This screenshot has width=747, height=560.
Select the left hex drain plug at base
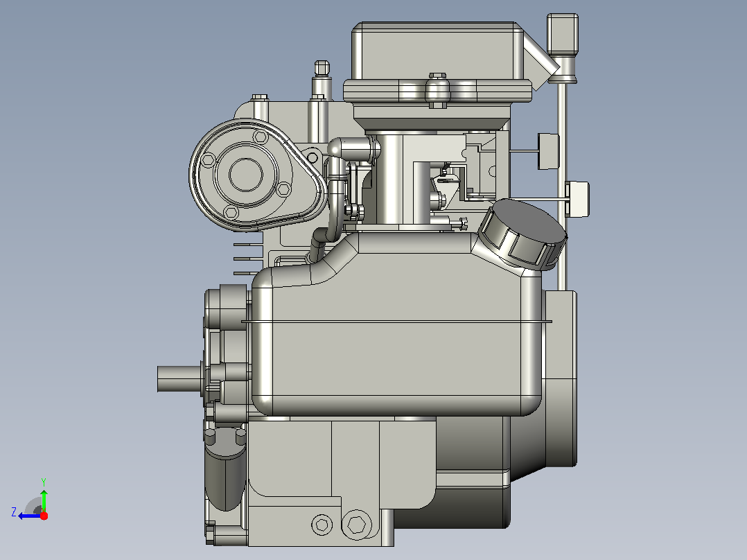click(322, 525)
